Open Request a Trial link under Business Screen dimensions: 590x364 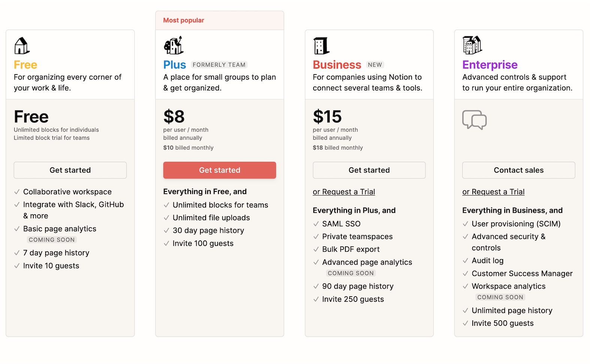(x=344, y=192)
